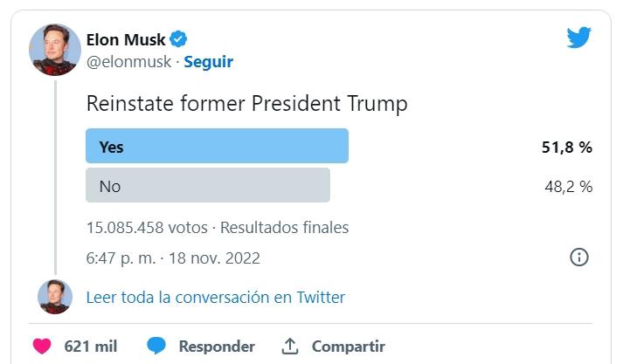Click the Twitter bird logo
This screenshot has height=364, width=623.
[x=578, y=38]
